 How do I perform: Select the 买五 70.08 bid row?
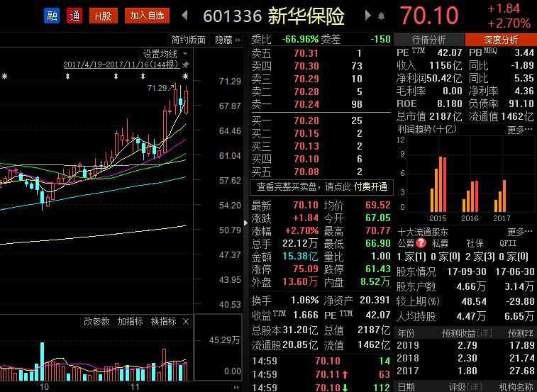point(321,172)
